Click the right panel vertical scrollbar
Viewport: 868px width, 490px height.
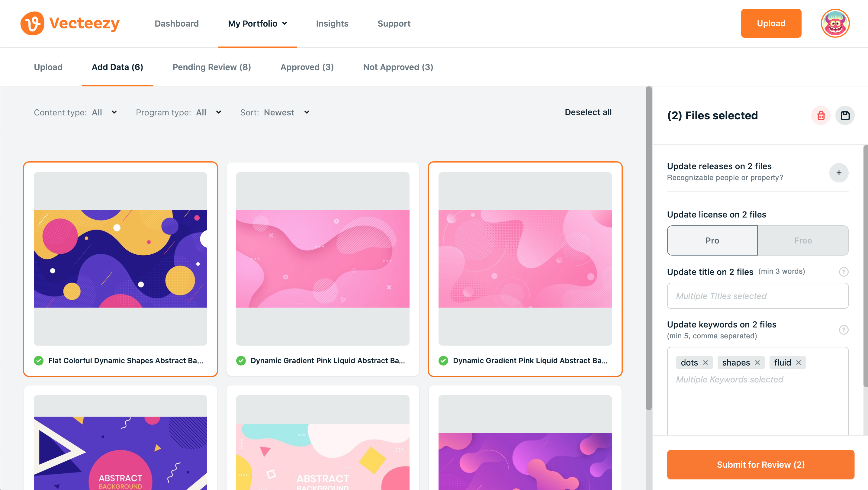[865, 266]
